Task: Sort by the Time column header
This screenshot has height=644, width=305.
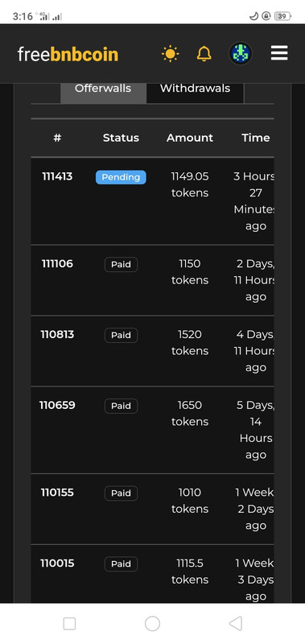Action: pos(256,138)
